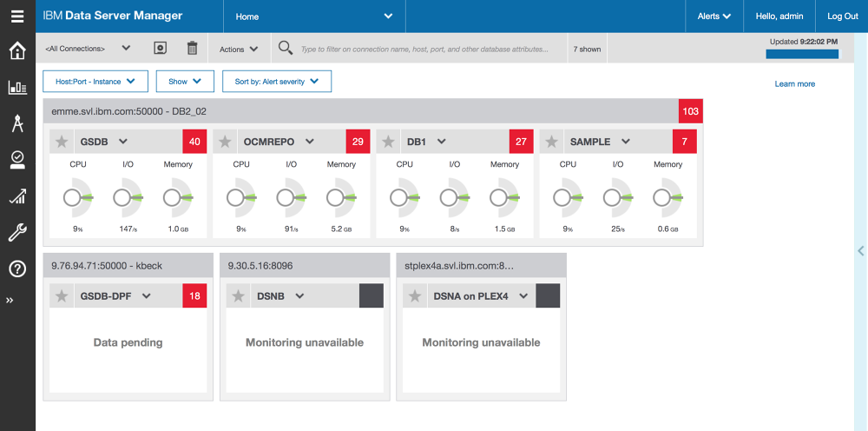Click the DSNB gray status square
Viewport: 868px width, 431px height.
pyautogui.click(x=372, y=295)
